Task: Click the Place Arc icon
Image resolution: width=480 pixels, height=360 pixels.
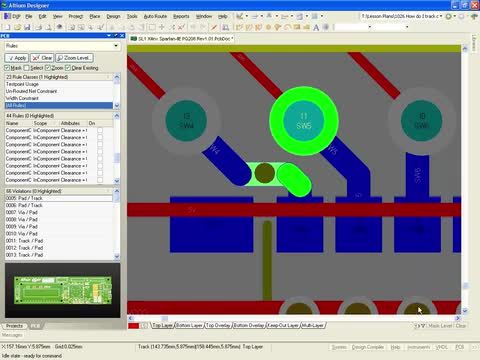Action: 287,27
